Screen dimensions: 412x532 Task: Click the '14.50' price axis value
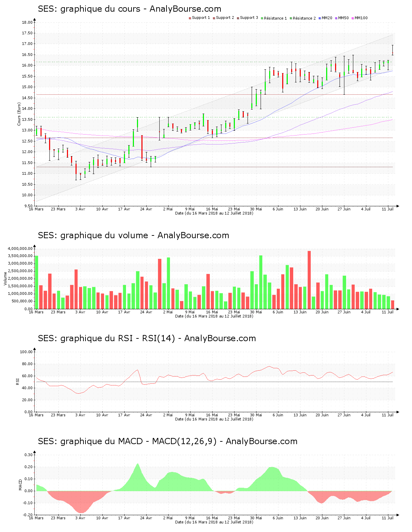coord(27,98)
